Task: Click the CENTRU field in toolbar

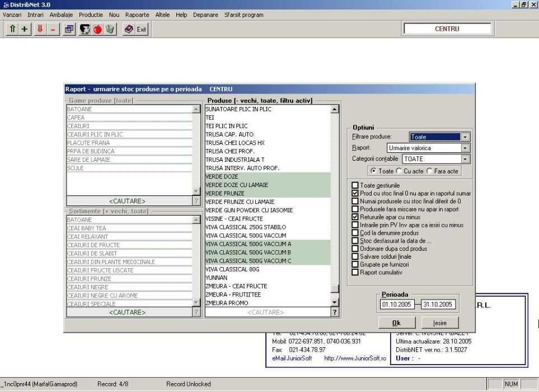Action: (x=447, y=29)
